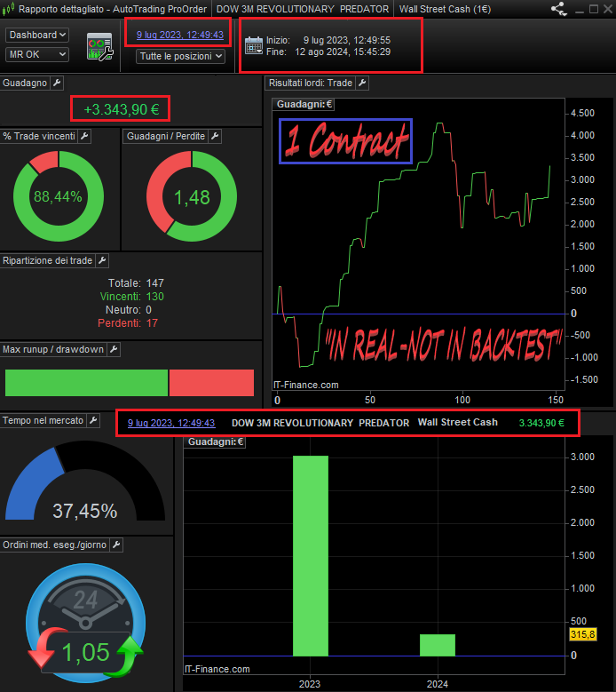Open Risultati lordi: Trade wrench settings
The width and height of the screenshot is (616, 692).
pyautogui.click(x=362, y=83)
